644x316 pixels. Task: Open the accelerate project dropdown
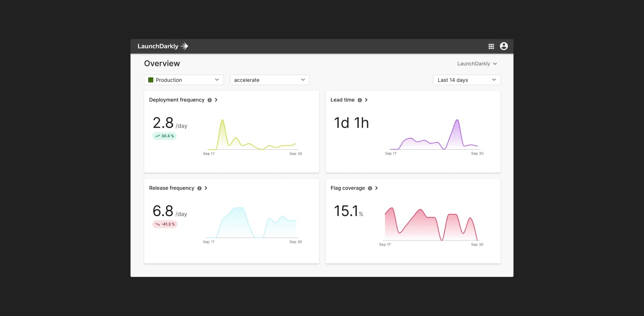point(270,80)
